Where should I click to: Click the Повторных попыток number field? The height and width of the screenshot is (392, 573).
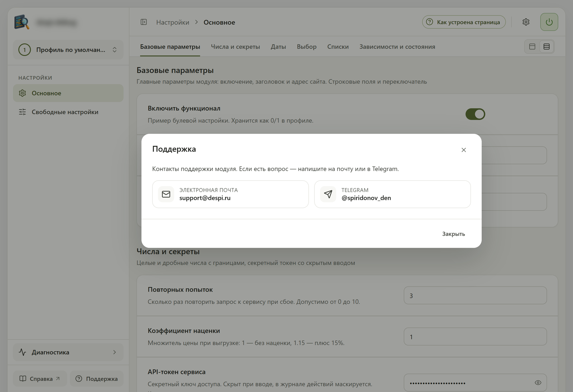(x=475, y=296)
